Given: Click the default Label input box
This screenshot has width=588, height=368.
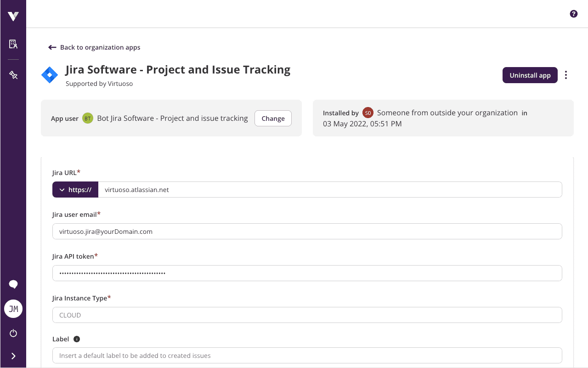Looking at the screenshot, I should 307,355.
